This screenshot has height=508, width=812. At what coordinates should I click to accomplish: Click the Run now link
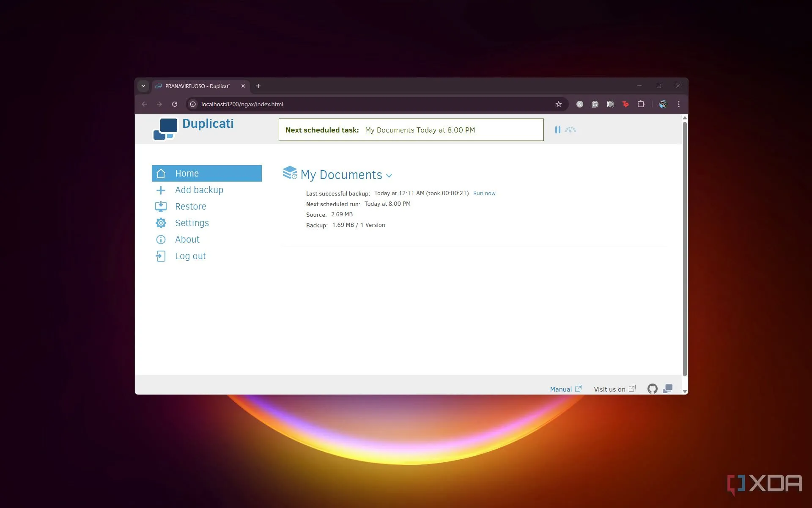pos(484,193)
